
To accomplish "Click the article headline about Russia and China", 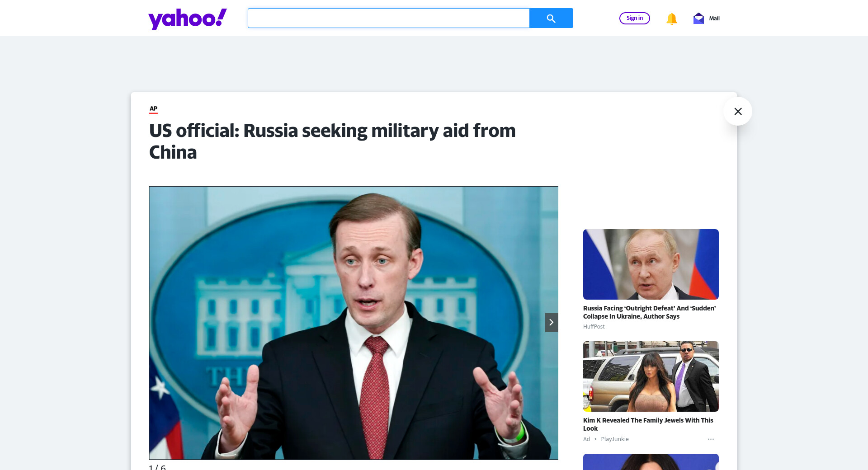I will point(332,141).
